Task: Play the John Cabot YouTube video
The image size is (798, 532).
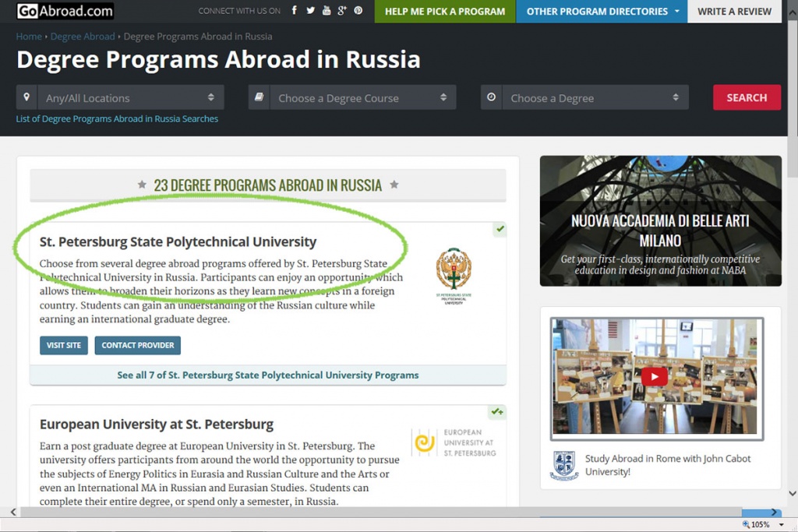Action: [x=655, y=377]
